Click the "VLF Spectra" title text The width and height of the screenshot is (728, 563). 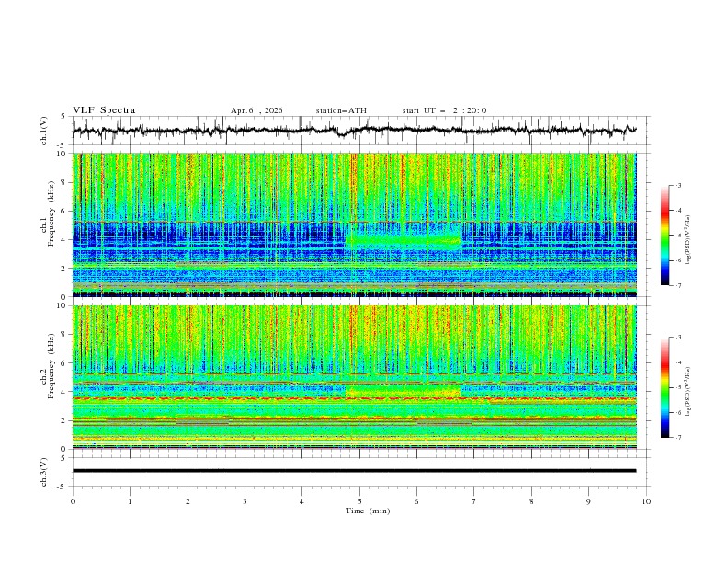[104, 110]
